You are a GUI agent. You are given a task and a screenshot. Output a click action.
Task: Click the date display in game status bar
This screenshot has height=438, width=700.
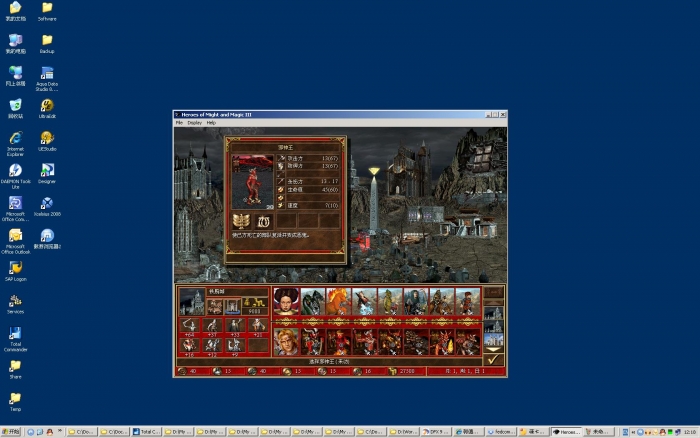tap(465, 371)
